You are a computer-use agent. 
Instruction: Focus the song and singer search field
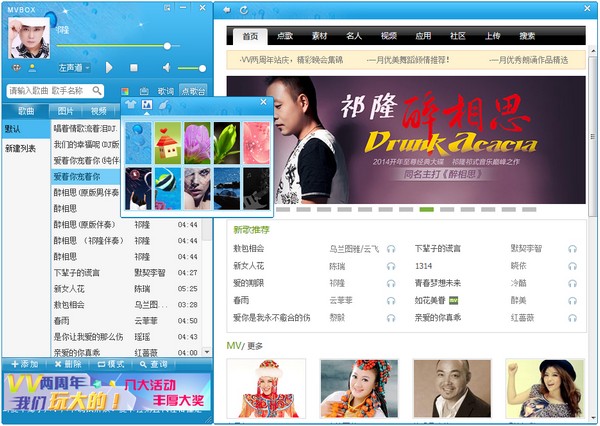point(50,91)
